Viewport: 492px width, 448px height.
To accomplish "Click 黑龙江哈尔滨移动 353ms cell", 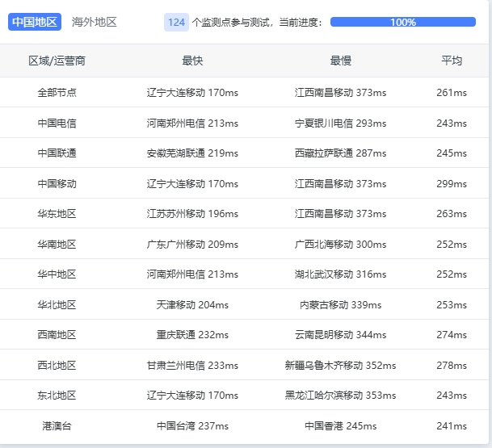I will click(x=340, y=395).
